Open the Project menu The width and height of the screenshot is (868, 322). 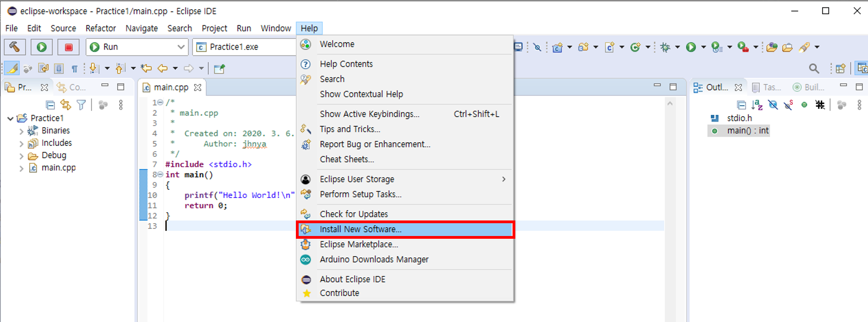click(x=214, y=28)
